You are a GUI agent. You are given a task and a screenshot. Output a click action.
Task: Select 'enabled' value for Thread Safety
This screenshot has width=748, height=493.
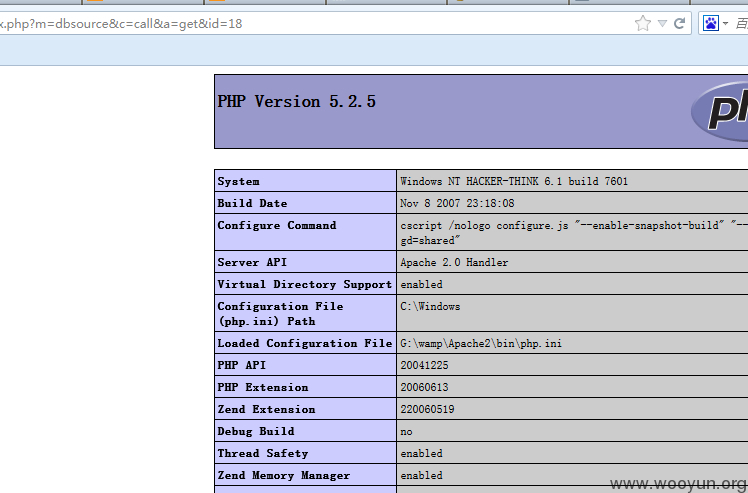point(421,453)
